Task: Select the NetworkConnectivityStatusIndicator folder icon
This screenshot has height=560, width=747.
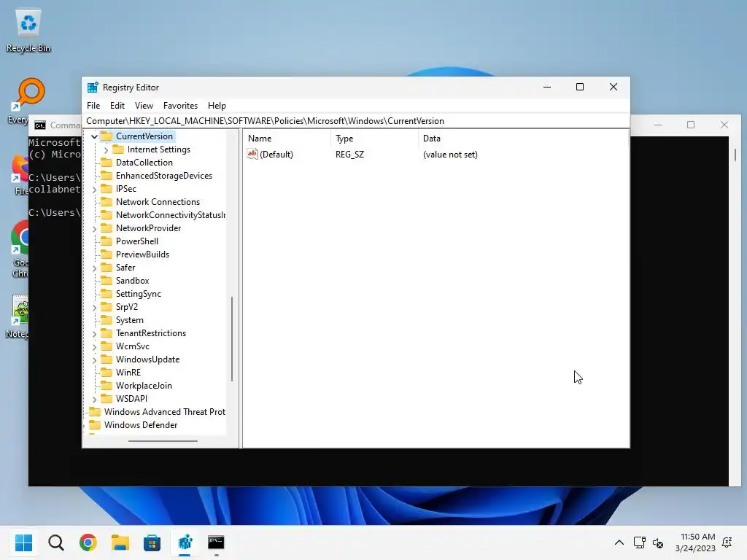Action: tap(107, 215)
